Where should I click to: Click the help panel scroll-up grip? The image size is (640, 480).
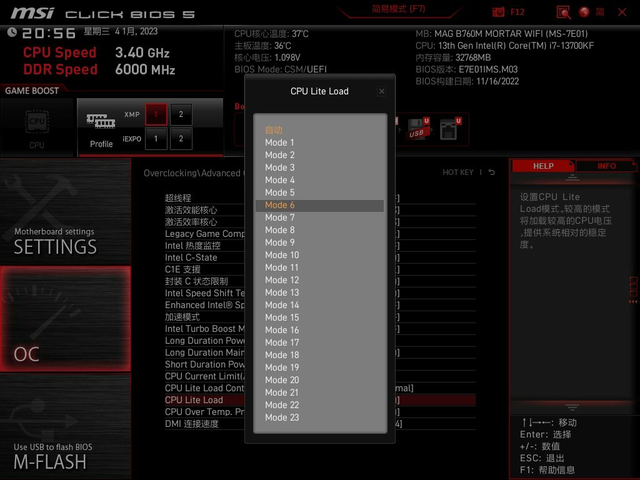coord(572,178)
